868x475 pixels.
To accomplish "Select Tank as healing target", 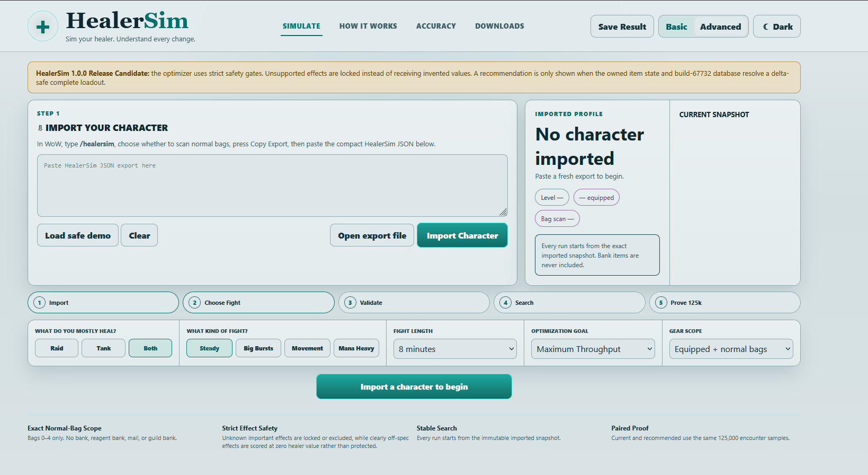I will coord(104,348).
